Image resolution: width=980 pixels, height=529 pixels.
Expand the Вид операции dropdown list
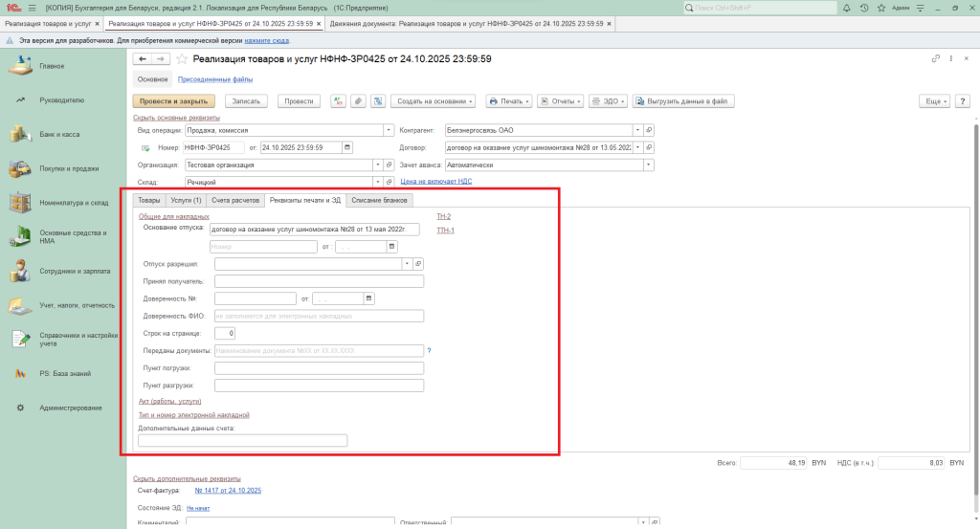pos(389,130)
